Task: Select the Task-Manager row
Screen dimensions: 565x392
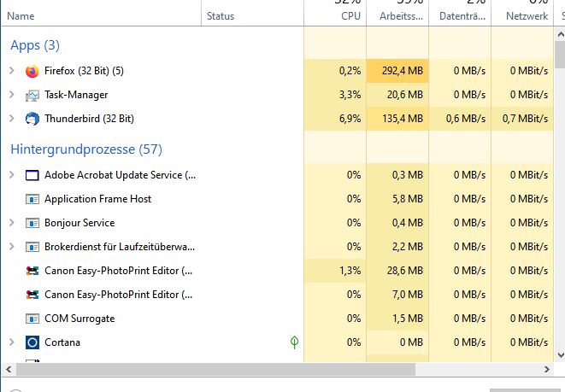Action: tap(278, 95)
